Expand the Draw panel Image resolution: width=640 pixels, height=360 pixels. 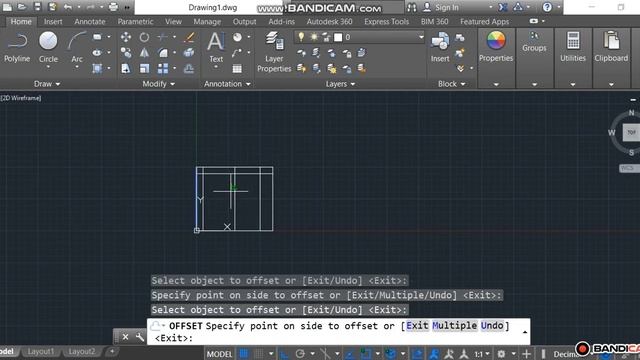point(47,84)
